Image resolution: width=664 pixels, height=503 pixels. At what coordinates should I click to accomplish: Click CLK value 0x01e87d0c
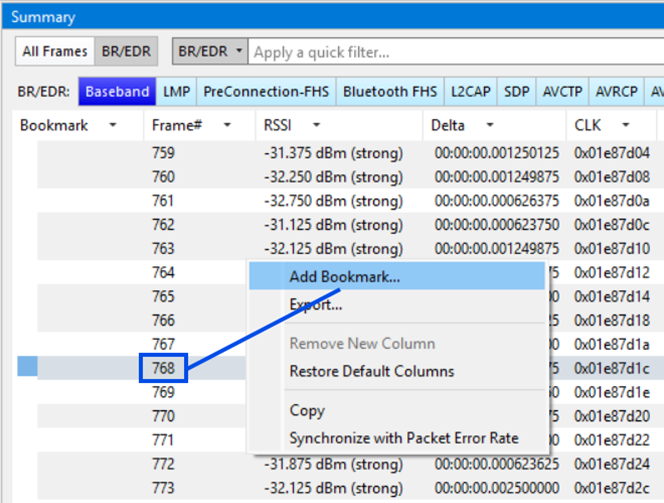pos(612,224)
